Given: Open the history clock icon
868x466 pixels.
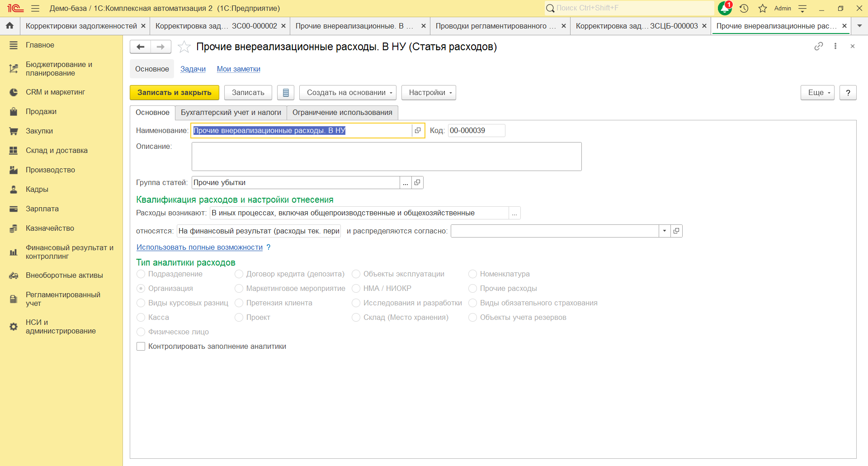Looking at the screenshot, I should [744, 8].
